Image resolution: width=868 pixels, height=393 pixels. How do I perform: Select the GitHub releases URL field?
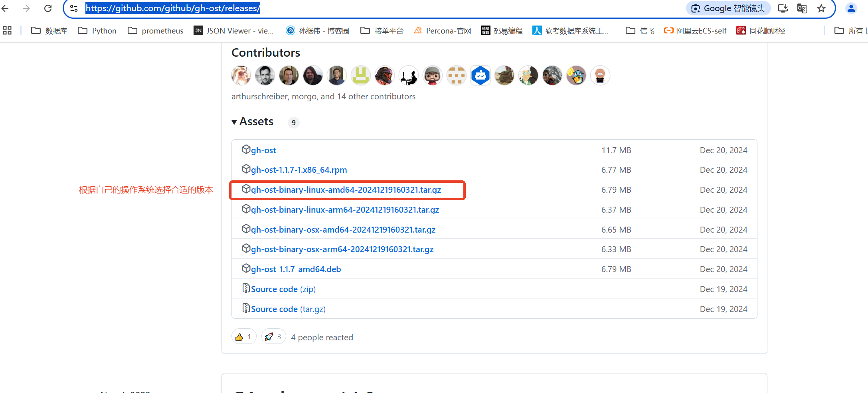click(x=173, y=8)
